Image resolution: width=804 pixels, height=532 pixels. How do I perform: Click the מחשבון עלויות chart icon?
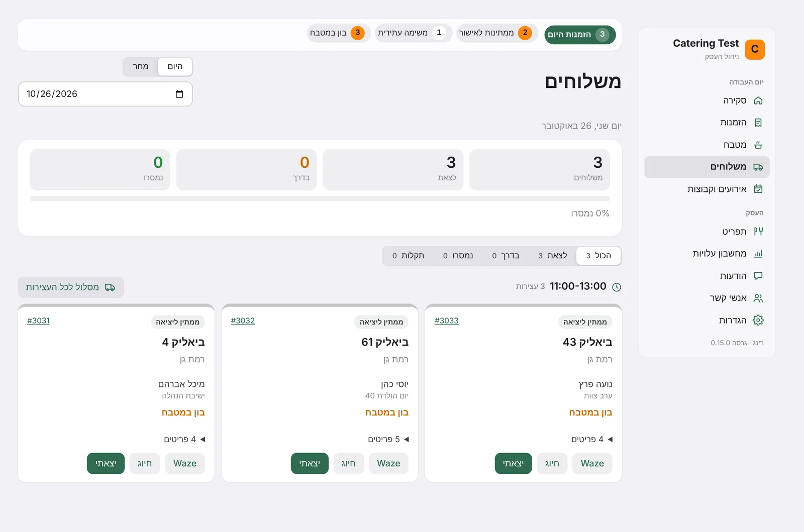758,254
